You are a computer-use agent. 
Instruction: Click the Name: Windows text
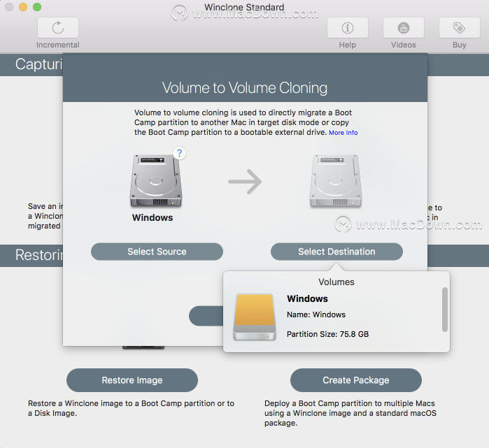tap(316, 315)
